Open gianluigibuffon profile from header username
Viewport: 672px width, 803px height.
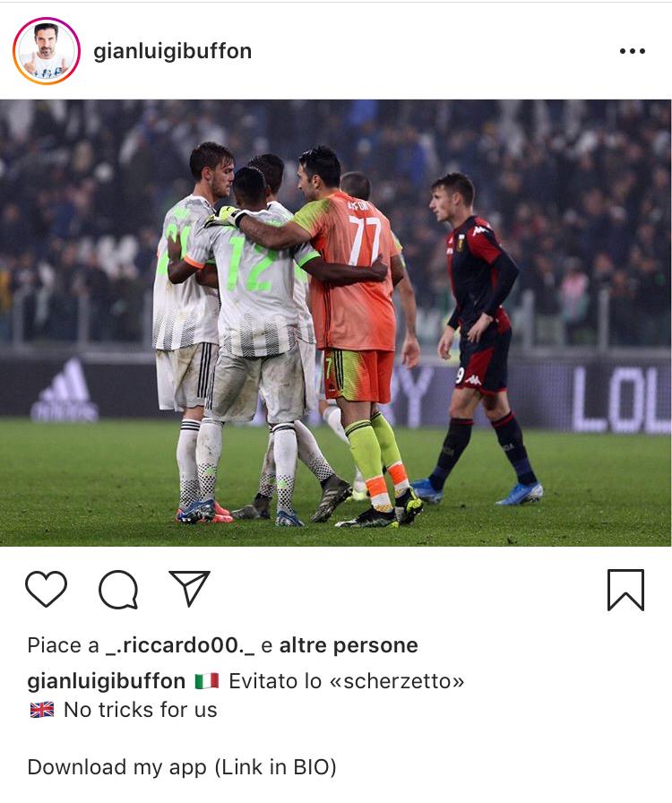point(173,51)
